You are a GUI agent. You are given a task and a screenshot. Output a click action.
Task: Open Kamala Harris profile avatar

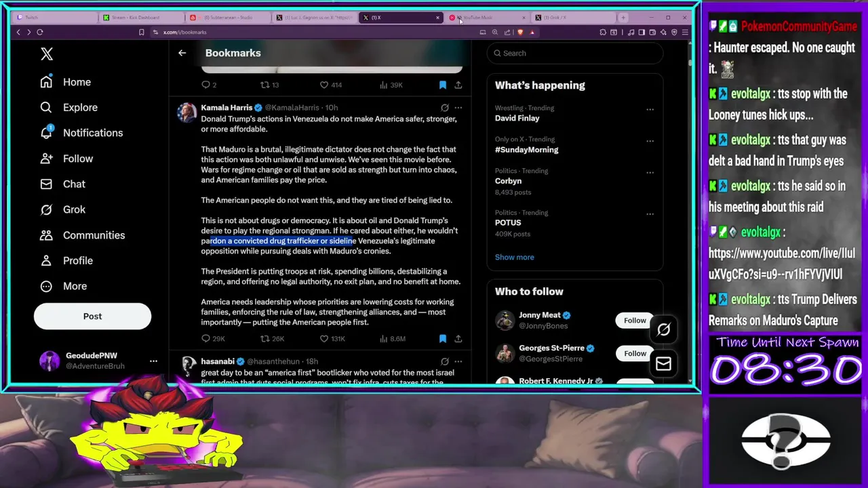(186, 113)
